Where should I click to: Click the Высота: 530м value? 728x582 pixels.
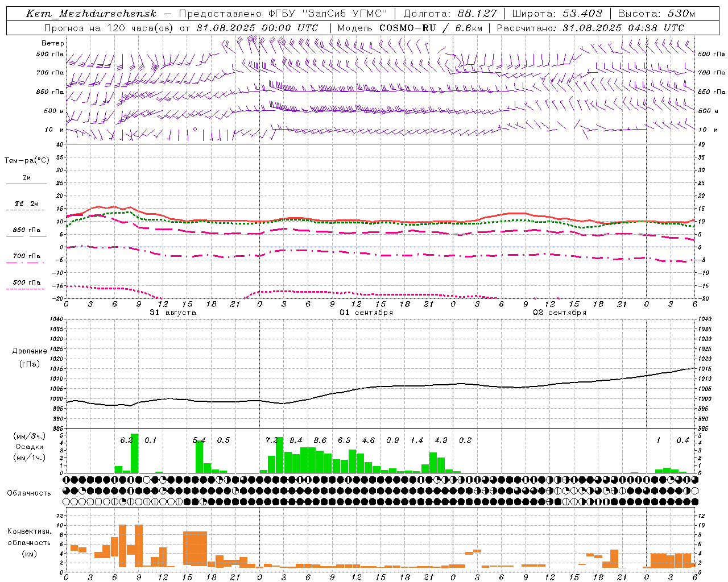coord(656,14)
